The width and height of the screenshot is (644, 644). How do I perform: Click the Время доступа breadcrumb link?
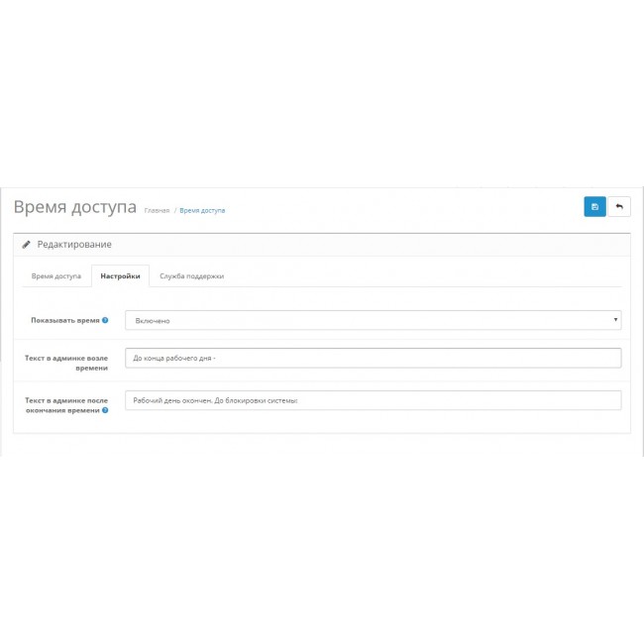[x=202, y=211]
